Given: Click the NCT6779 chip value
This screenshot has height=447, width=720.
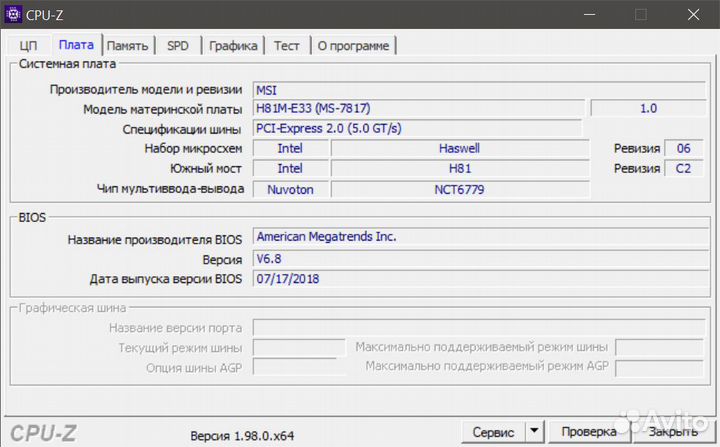Looking at the screenshot, I should point(460,189).
